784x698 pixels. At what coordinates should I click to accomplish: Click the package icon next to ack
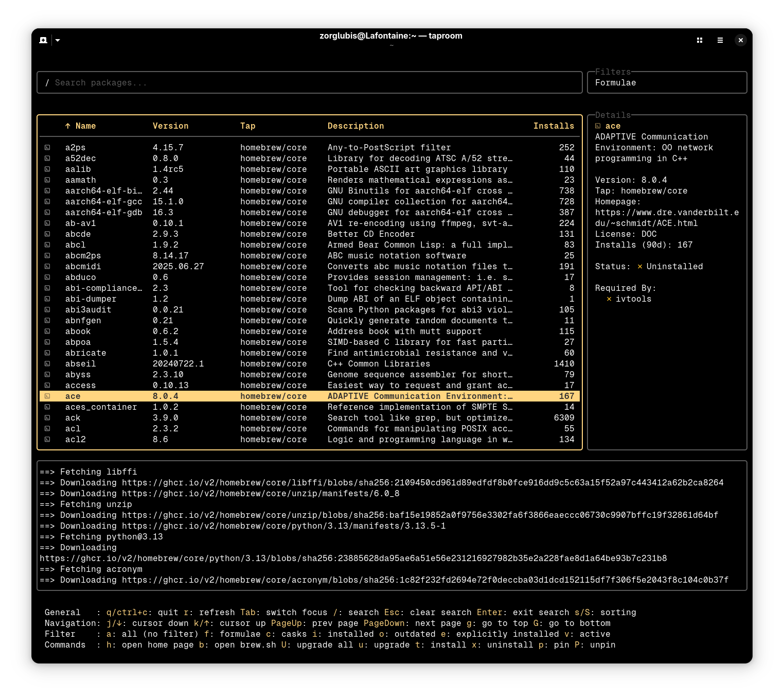tap(47, 418)
